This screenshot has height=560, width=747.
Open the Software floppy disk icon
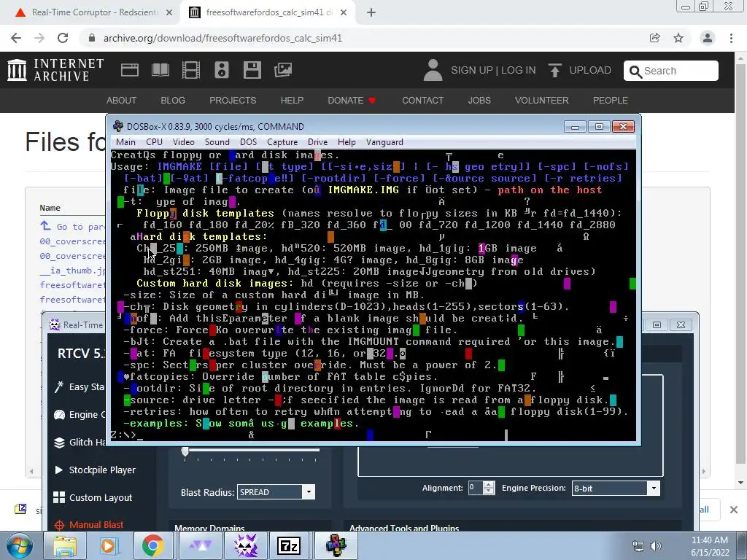pos(252,70)
